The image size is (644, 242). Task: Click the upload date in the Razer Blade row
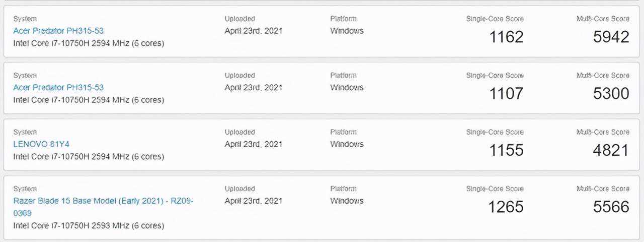tap(253, 201)
